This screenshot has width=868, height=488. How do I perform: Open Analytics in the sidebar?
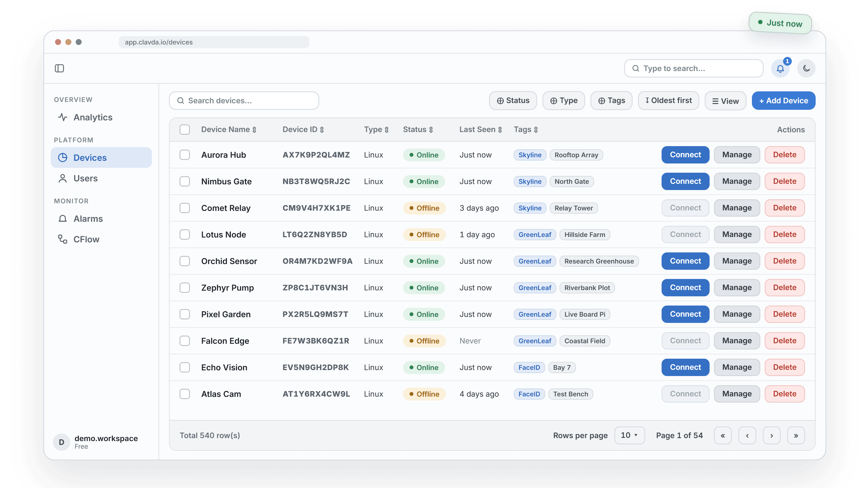pyautogui.click(x=101, y=118)
